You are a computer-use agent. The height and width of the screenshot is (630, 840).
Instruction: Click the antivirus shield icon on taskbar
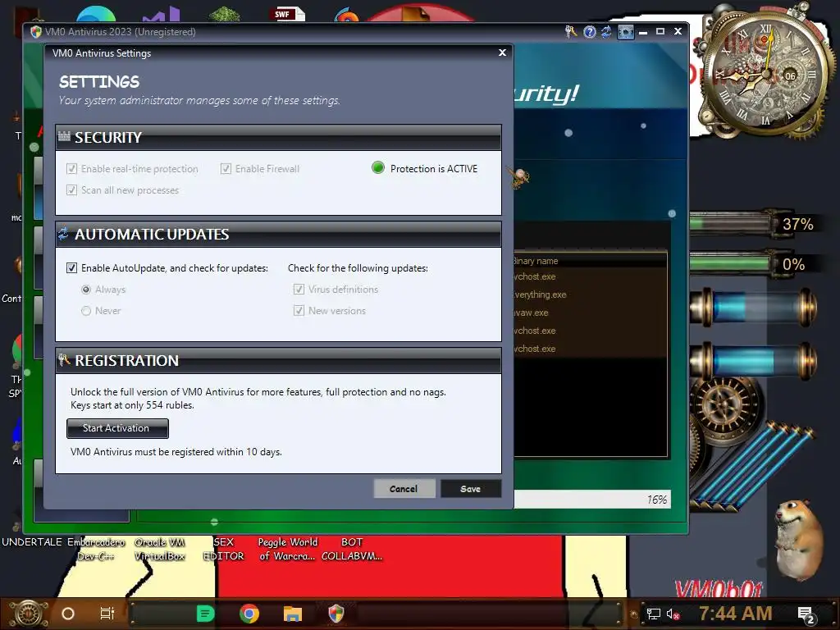coord(336,614)
